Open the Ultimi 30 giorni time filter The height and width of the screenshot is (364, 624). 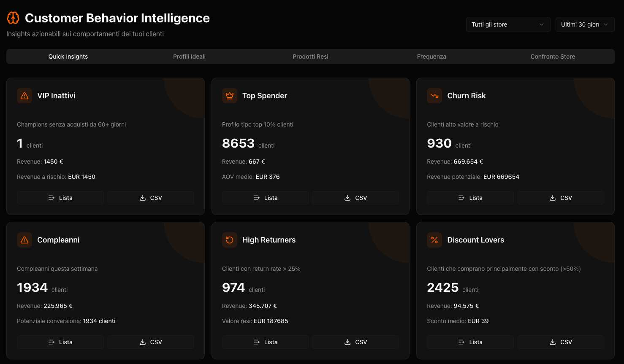585,24
